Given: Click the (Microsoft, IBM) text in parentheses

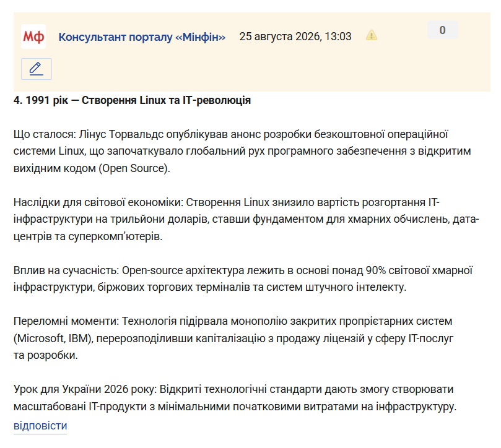Looking at the screenshot, I should point(53,338).
